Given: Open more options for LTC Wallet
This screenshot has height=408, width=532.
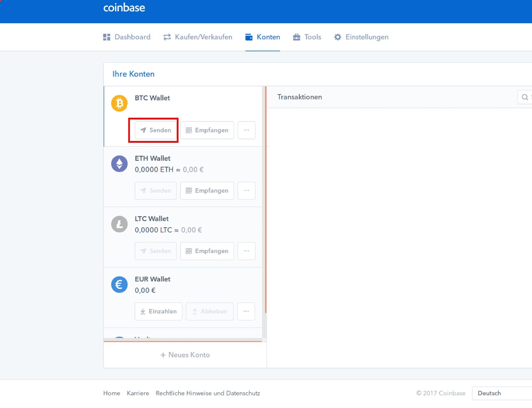Looking at the screenshot, I should click(x=246, y=251).
